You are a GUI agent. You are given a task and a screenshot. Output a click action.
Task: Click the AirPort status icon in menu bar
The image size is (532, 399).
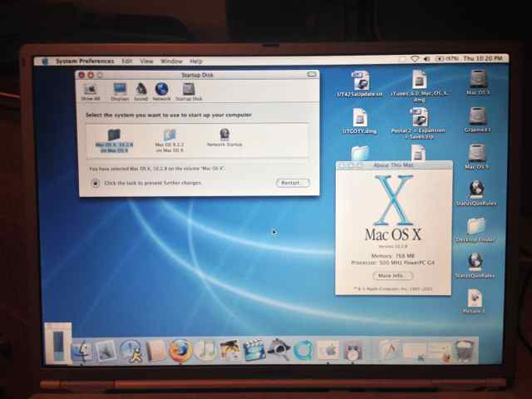(415, 59)
